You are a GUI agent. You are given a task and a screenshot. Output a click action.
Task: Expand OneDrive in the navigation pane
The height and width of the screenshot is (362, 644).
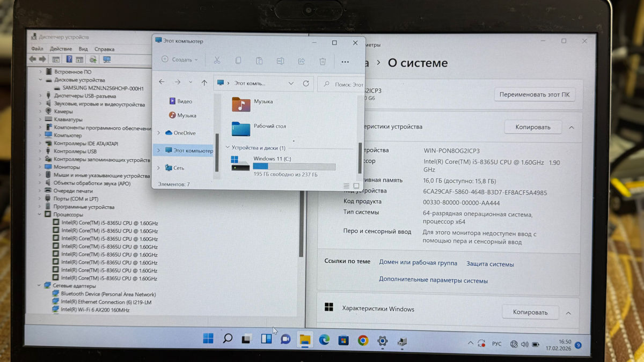[x=158, y=133]
